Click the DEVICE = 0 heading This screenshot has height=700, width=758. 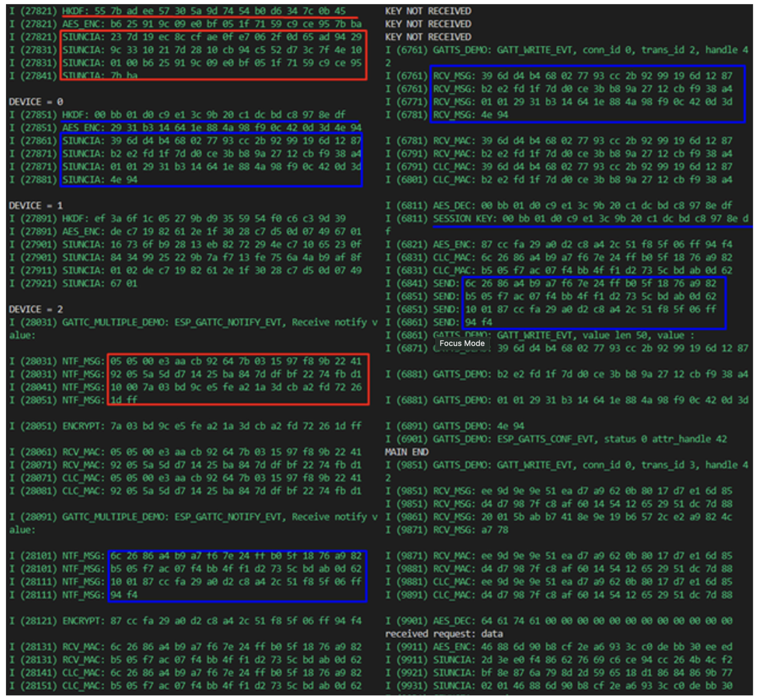(36, 101)
